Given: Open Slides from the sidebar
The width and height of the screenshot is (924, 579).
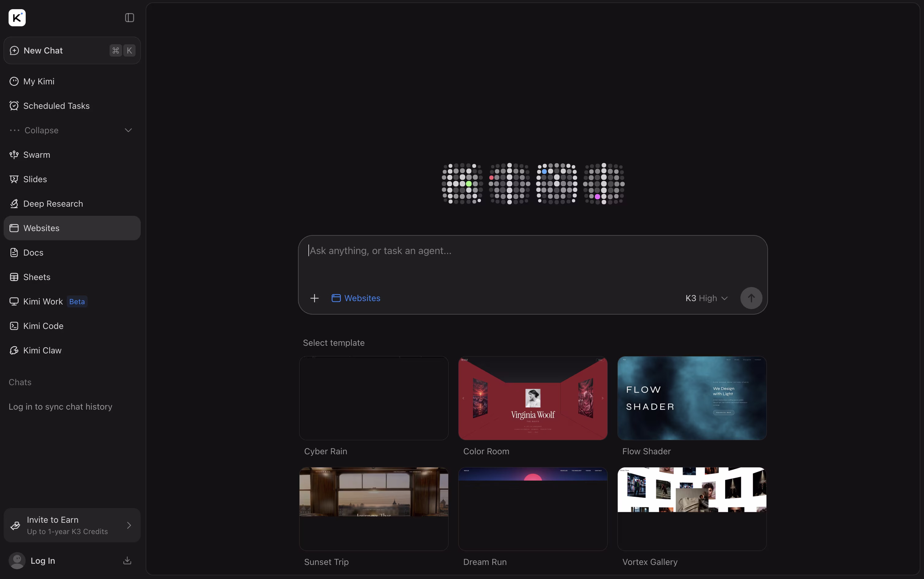Looking at the screenshot, I should click(72, 179).
